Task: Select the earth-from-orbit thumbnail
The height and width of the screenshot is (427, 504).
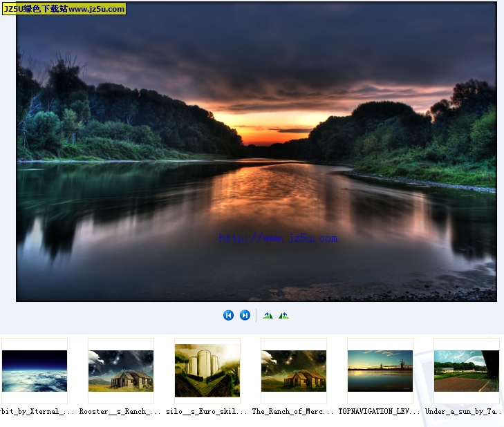Action: pyautogui.click(x=35, y=371)
